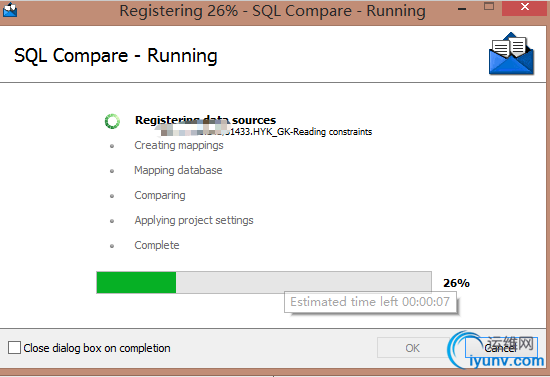Click the OK button
The image size is (550, 377).
click(x=412, y=348)
